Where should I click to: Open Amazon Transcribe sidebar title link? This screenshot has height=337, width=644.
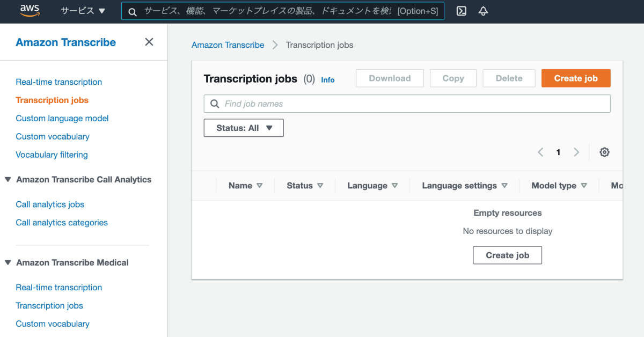point(65,42)
